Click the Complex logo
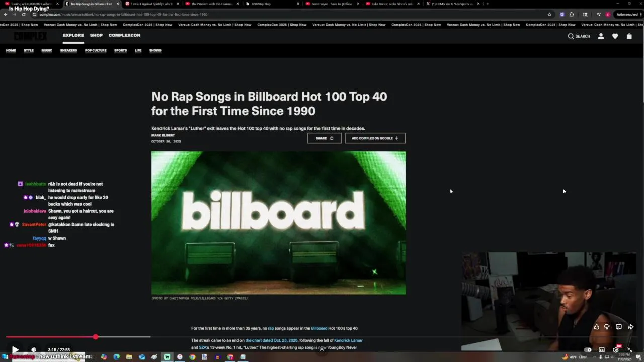Screen dimensions: 644x362 [30, 36]
